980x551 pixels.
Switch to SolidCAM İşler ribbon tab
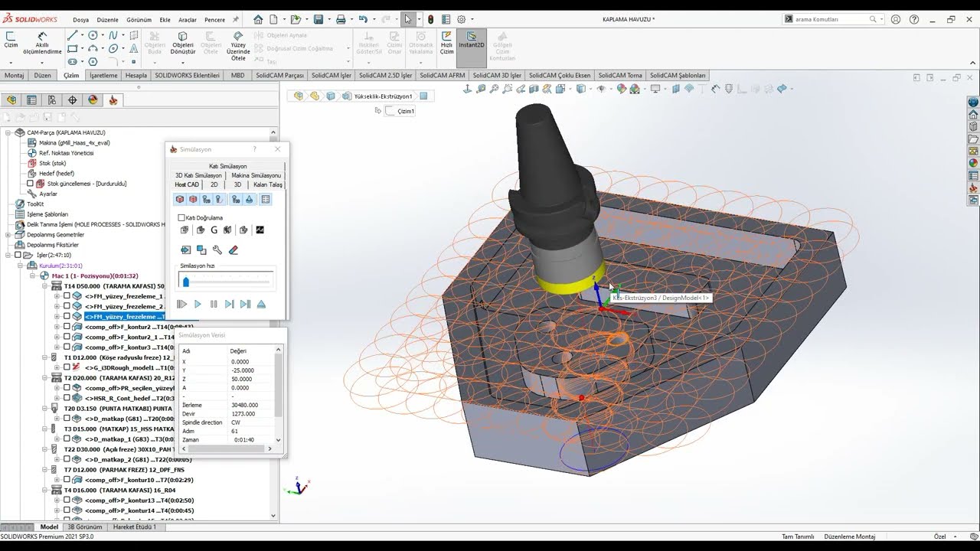pos(331,75)
